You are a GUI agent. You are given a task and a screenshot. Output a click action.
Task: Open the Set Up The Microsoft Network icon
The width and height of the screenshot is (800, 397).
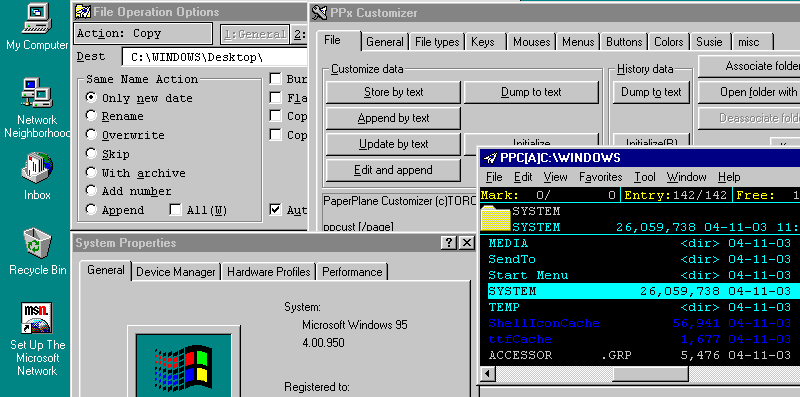[x=37, y=339]
